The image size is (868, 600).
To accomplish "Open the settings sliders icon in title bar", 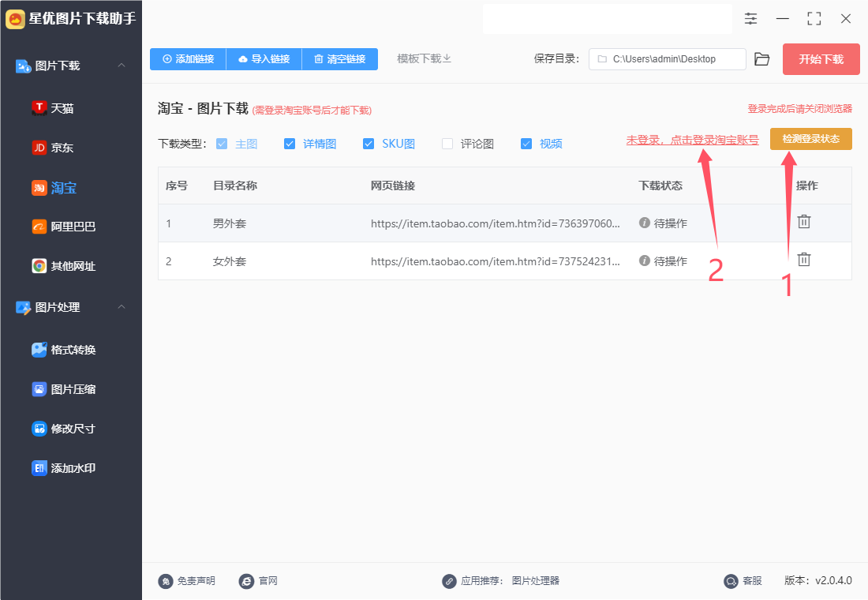I will (750, 19).
